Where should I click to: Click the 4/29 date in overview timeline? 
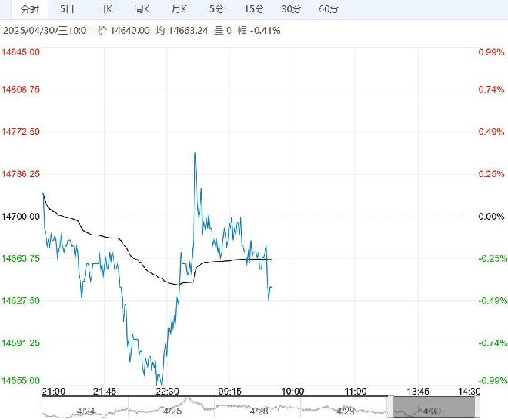point(346,412)
